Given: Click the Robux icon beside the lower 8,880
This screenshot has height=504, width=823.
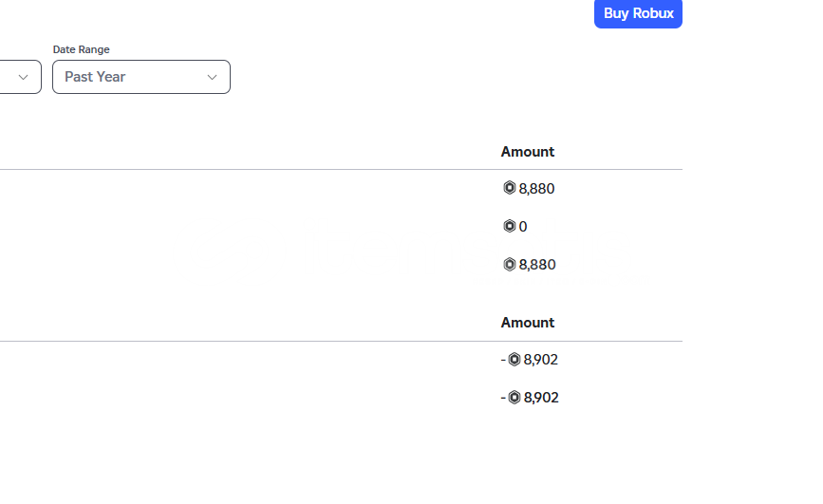Looking at the screenshot, I should click(509, 264).
